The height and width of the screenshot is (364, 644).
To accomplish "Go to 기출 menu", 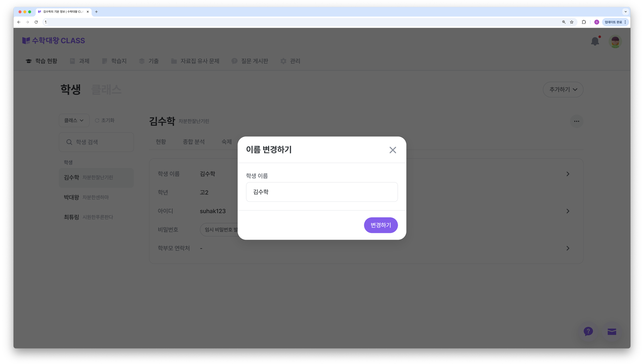I will pos(149,61).
